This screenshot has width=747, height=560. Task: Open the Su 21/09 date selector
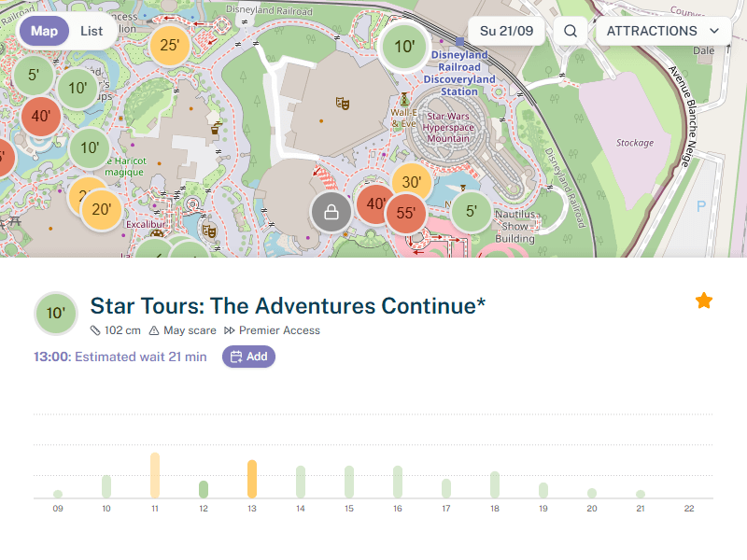pyautogui.click(x=505, y=31)
